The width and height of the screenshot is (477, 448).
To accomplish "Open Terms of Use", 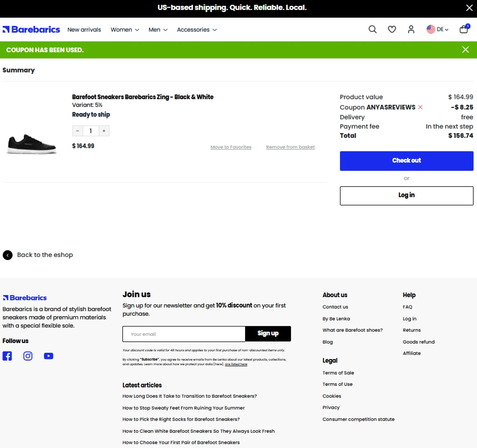I will click(337, 384).
